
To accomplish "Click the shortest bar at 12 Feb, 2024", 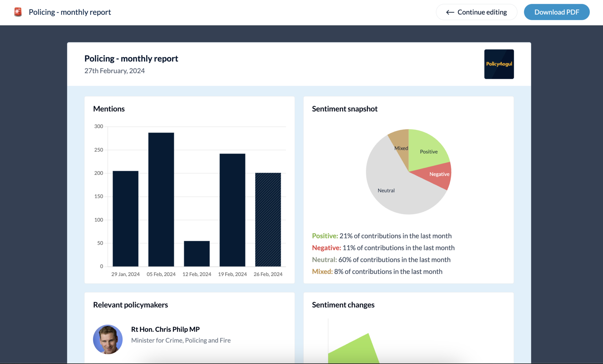I will click(197, 253).
